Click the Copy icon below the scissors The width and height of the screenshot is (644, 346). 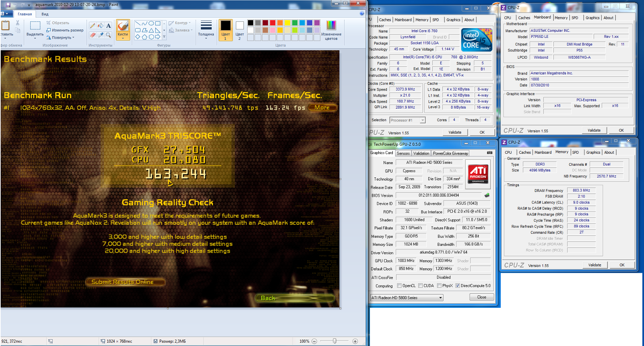(18, 30)
